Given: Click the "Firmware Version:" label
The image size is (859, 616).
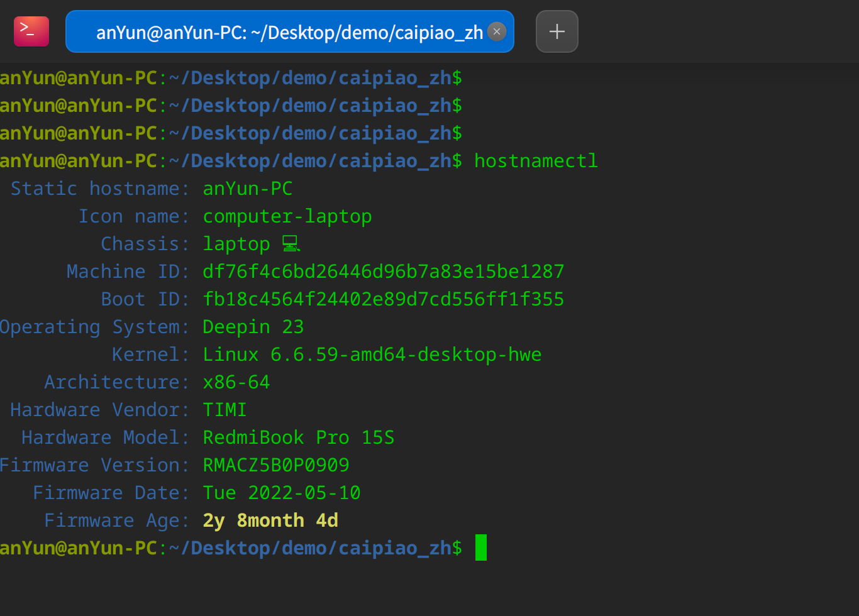Looking at the screenshot, I should tap(94, 465).
